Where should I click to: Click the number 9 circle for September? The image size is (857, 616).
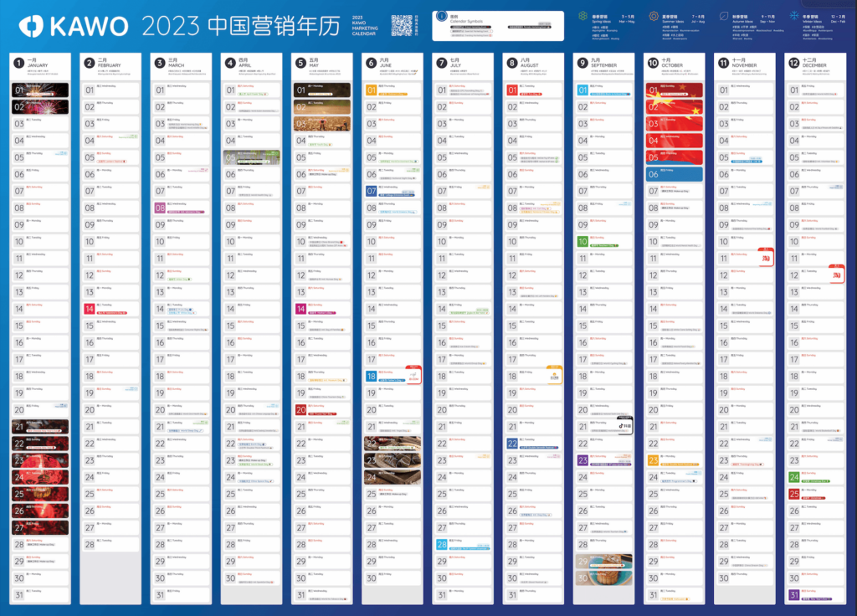click(582, 64)
